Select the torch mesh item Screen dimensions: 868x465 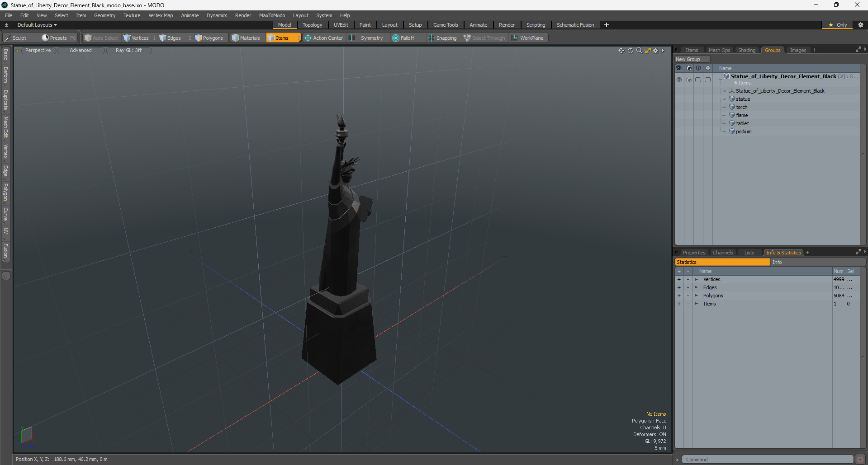(x=741, y=107)
